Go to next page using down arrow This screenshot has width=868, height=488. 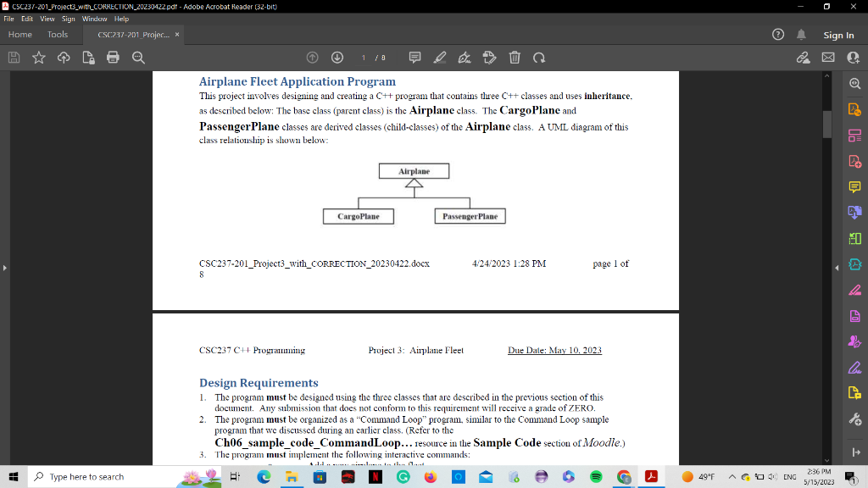(x=337, y=57)
